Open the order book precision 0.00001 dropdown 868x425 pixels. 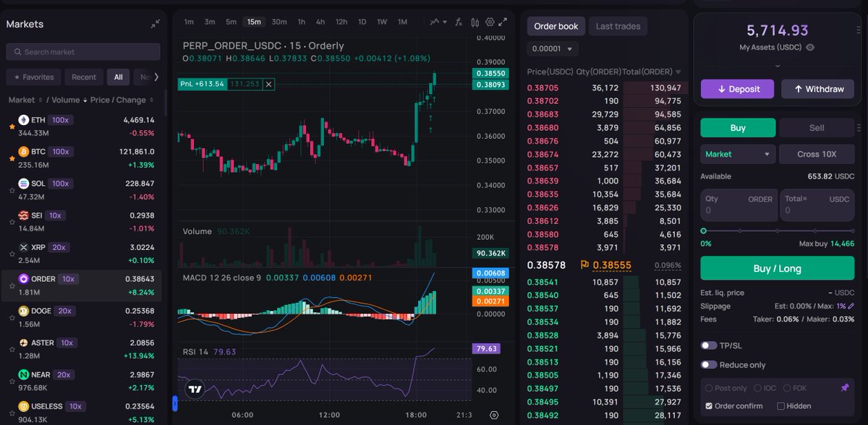point(553,49)
